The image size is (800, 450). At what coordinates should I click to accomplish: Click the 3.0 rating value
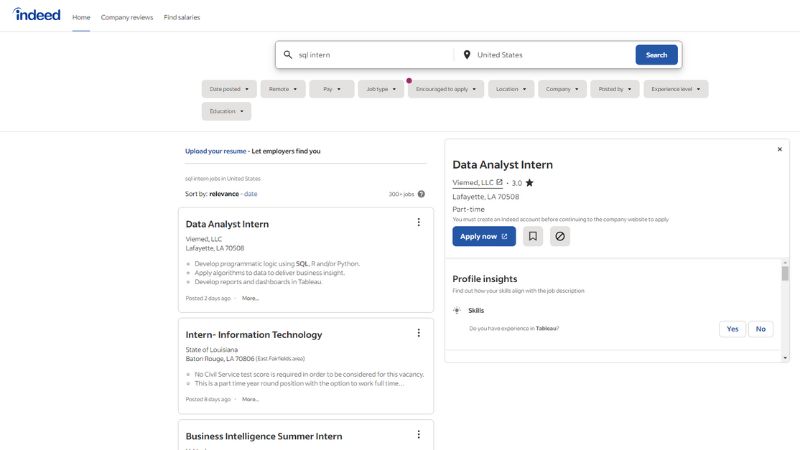click(x=517, y=183)
